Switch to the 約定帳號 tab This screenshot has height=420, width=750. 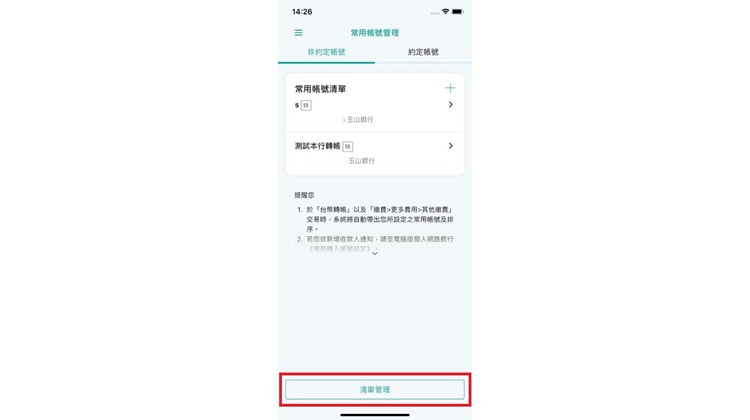coord(423,52)
